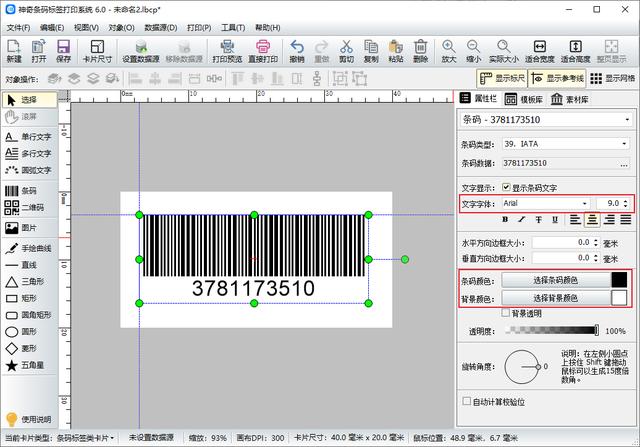Enable the 背景透明 checkbox
Screen dimensions: 640x447
(x=507, y=313)
